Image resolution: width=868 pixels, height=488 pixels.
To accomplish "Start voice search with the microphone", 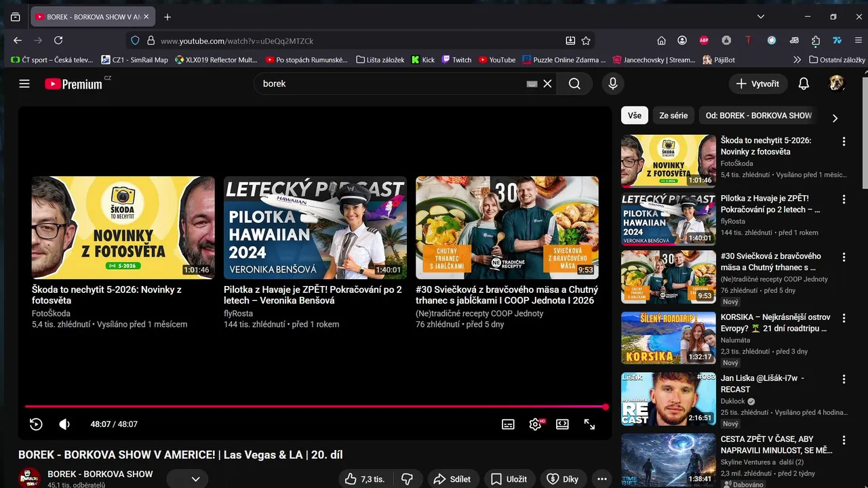I will point(613,84).
